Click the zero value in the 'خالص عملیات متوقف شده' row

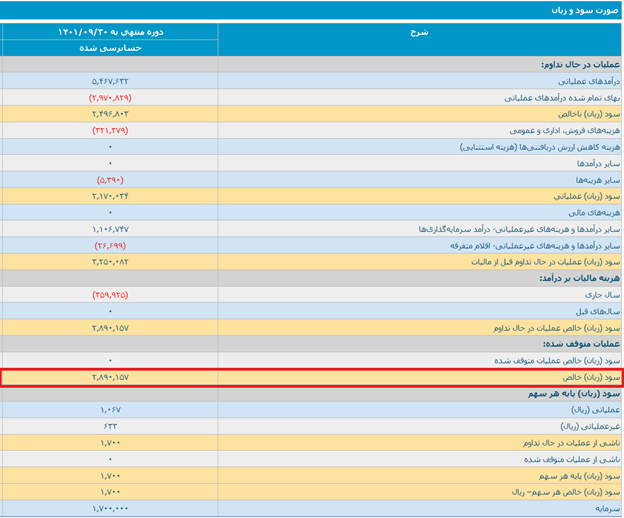tap(110, 360)
